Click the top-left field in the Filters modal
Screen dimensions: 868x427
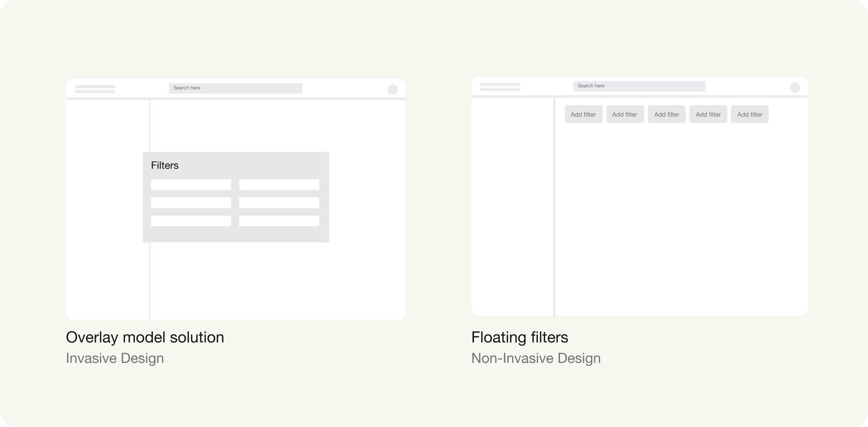pyautogui.click(x=191, y=184)
